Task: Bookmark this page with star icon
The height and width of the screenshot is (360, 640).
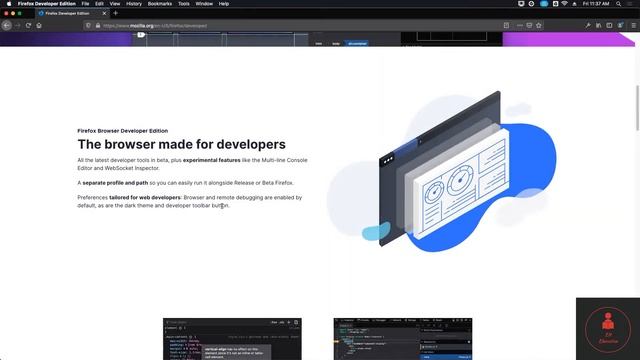Action: [x=539, y=25]
